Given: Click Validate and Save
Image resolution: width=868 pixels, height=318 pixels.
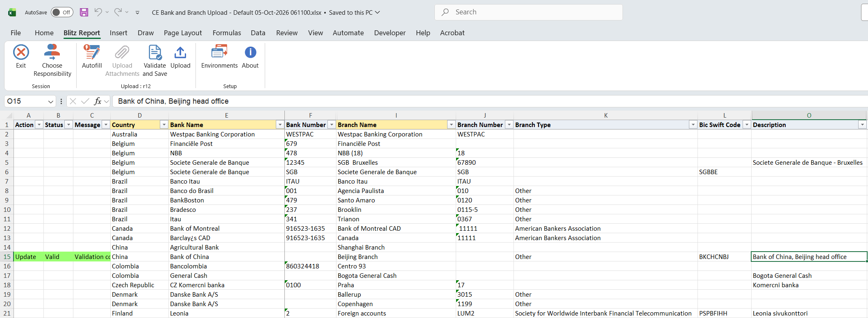Looking at the screenshot, I should pos(155,61).
